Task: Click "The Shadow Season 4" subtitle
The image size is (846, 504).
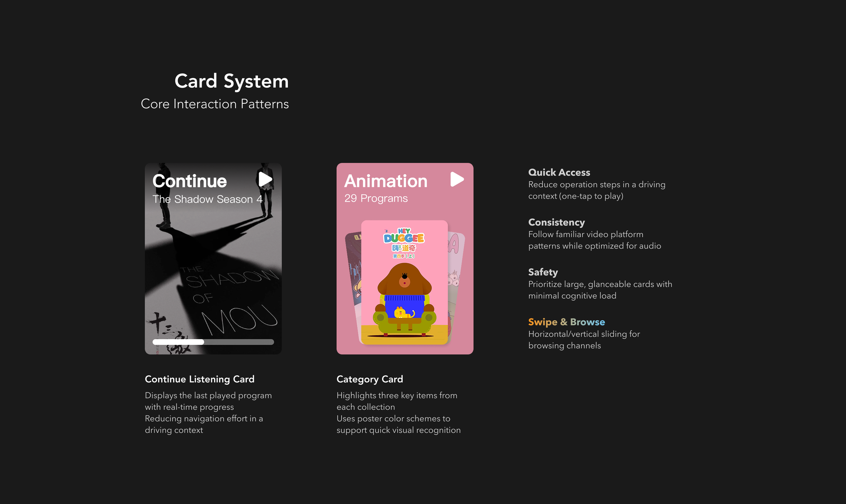Action: 207,199
